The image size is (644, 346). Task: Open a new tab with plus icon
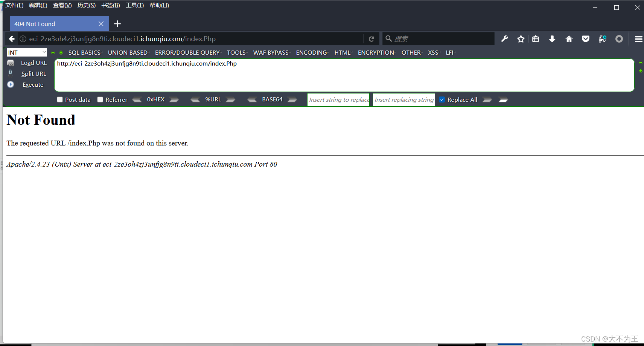point(117,24)
